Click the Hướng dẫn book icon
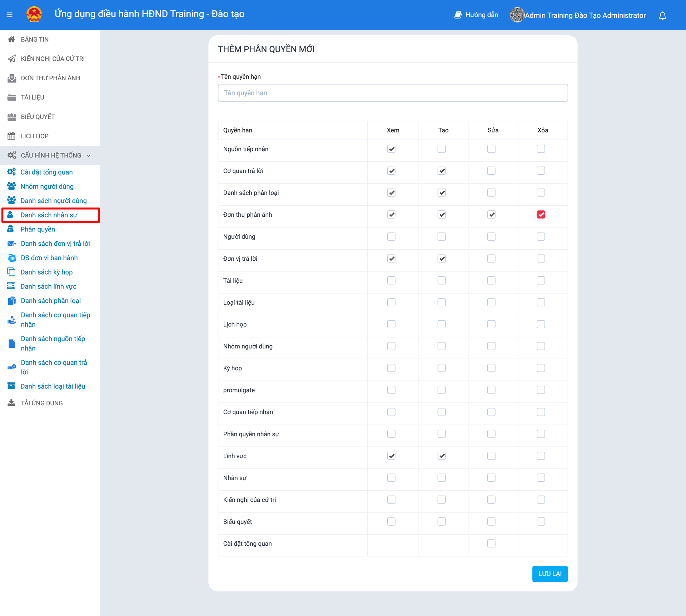Image resolution: width=686 pixels, height=616 pixels. coord(458,15)
